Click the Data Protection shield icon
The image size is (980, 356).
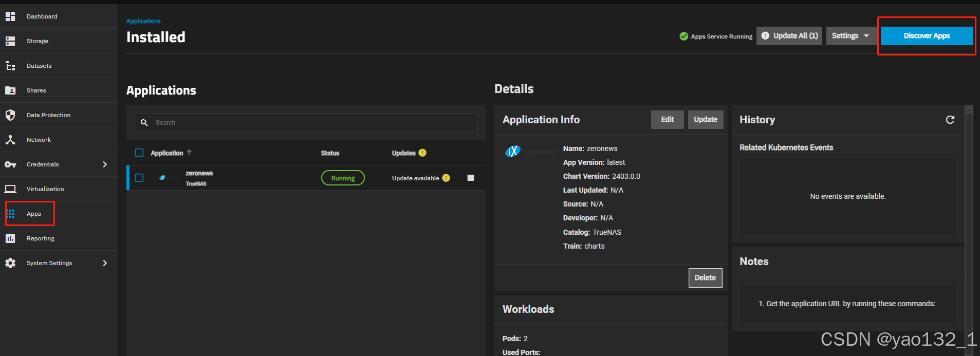pos(10,115)
